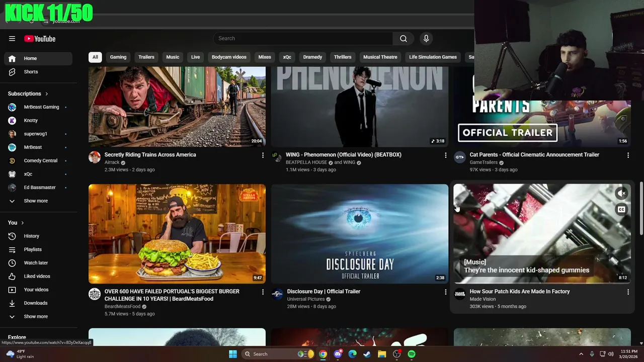Select the All filter chip
Screen dimensions: 644x362
[95, 57]
